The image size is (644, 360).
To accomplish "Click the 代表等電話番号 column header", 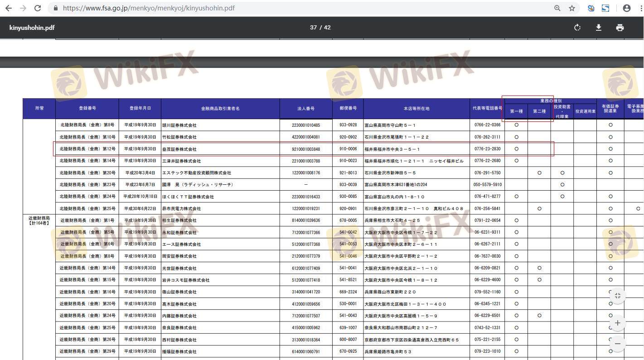I will (x=487, y=109).
